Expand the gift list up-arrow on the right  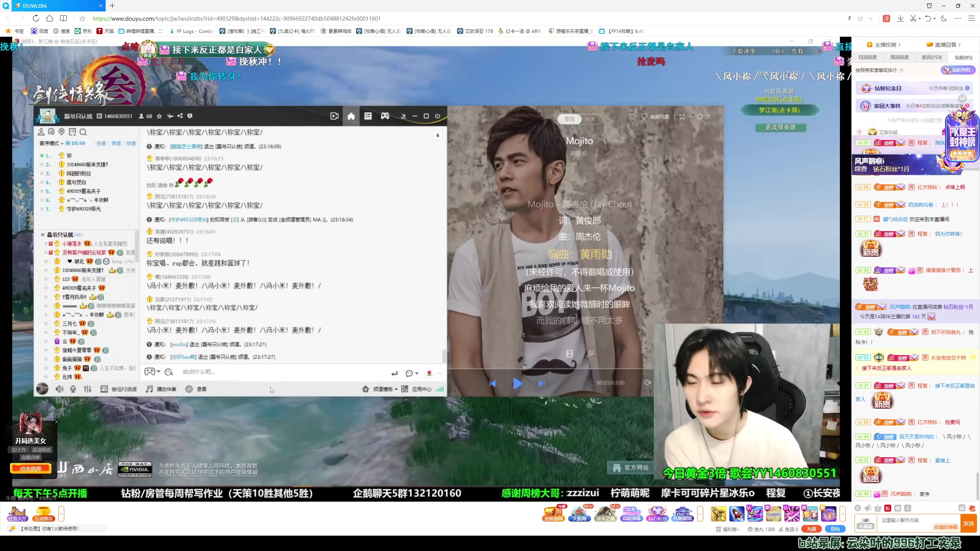point(843,514)
